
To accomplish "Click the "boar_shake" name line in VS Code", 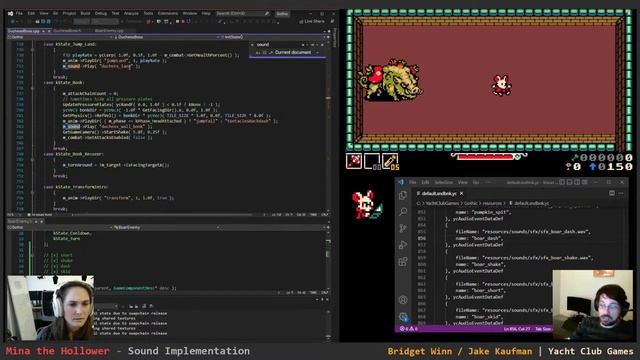I will (x=481, y=264).
